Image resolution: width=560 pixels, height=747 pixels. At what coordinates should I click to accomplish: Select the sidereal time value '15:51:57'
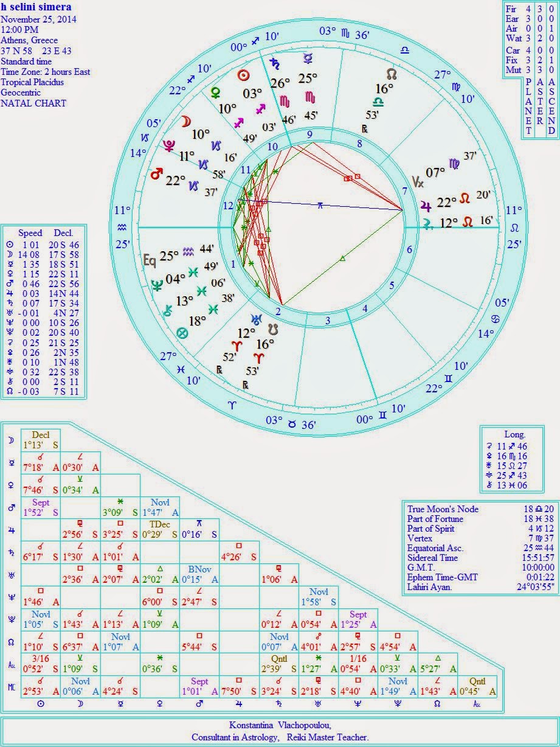point(537,558)
